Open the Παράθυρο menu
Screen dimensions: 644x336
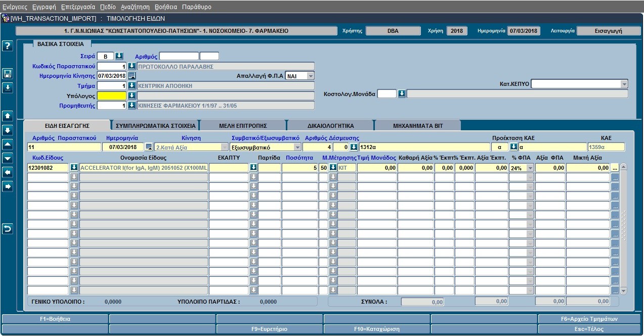pyautogui.click(x=197, y=7)
